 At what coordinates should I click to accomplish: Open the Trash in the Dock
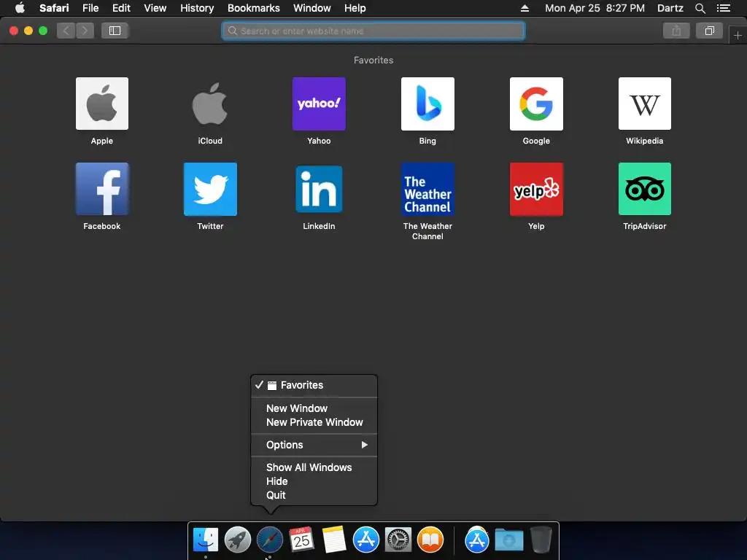[541, 540]
